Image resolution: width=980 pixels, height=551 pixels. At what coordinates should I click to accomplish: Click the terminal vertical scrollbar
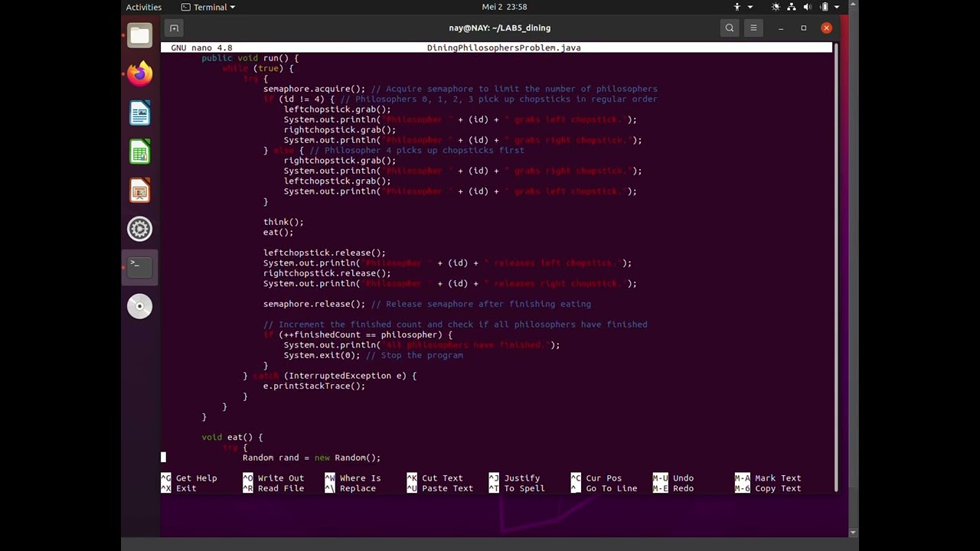click(836, 268)
